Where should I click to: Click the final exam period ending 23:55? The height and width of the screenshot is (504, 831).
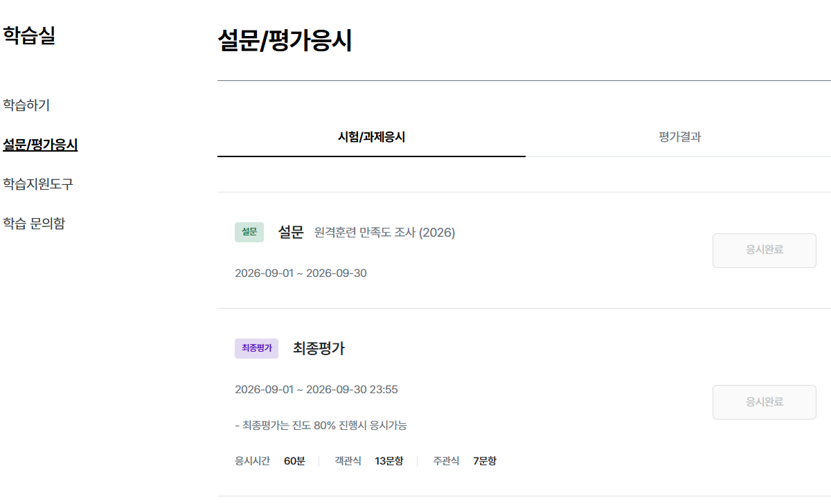click(316, 389)
